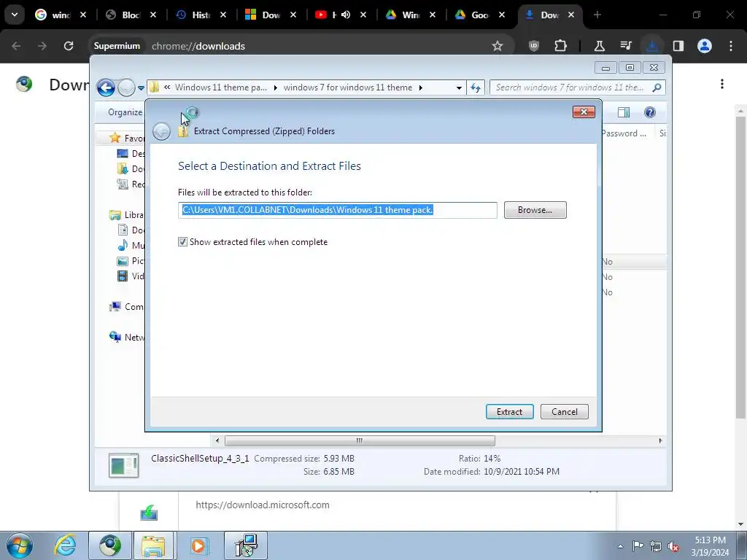Select Pictures library in sidebar
The height and width of the screenshot is (560, 747).
coord(131,260)
